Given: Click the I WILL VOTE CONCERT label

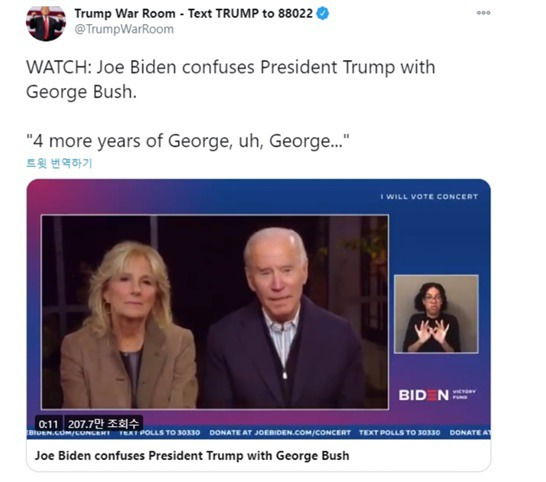Looking at the screenshot, I should pos(429,197).
